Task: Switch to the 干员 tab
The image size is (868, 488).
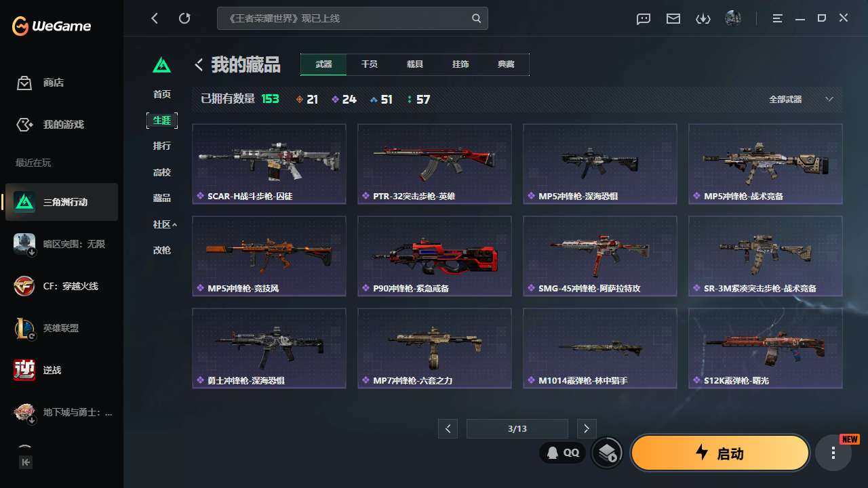Action: tap(369, 64)
